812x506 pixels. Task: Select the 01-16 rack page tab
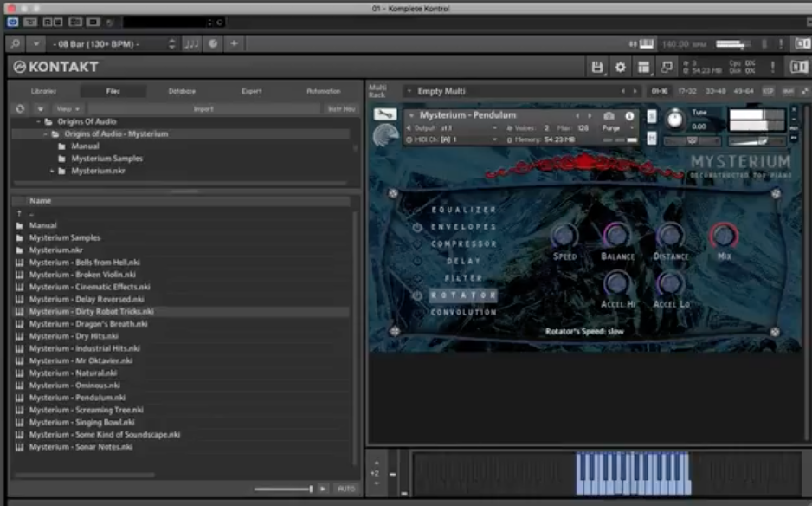click(660, 91)
